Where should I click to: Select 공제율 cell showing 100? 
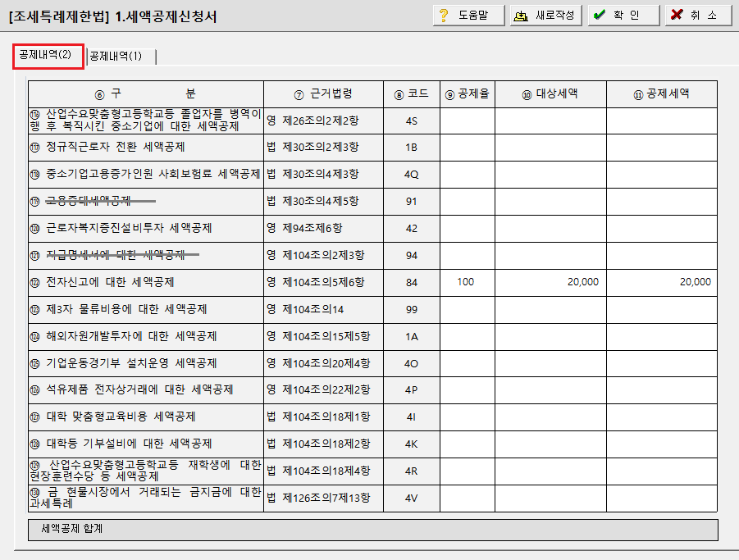pos(467,282)
